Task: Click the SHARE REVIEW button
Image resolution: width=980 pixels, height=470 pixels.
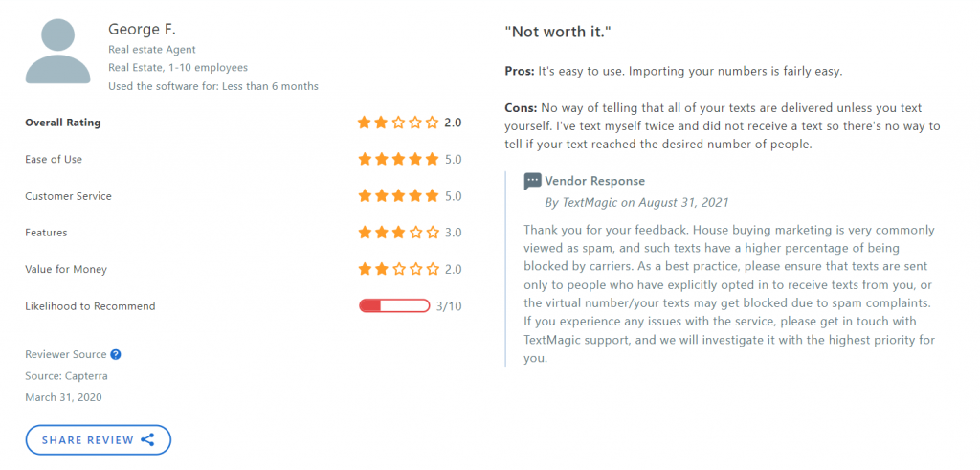Action: [99, 440]
